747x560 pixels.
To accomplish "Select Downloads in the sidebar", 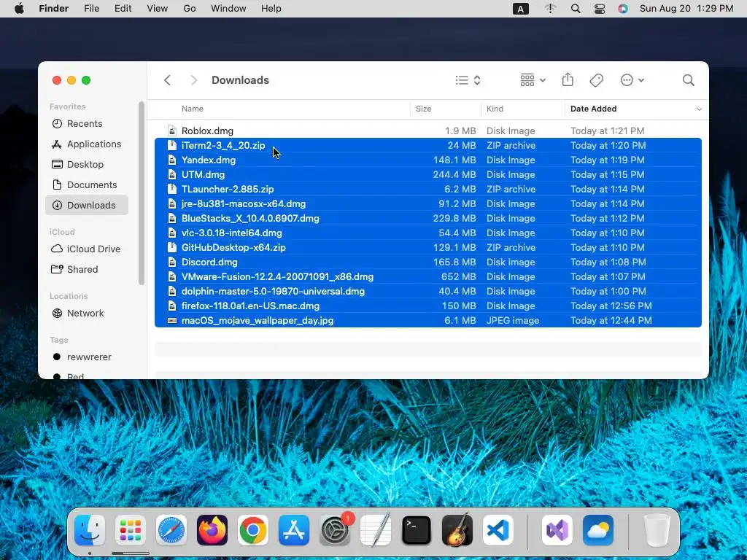I will [87, 205].
